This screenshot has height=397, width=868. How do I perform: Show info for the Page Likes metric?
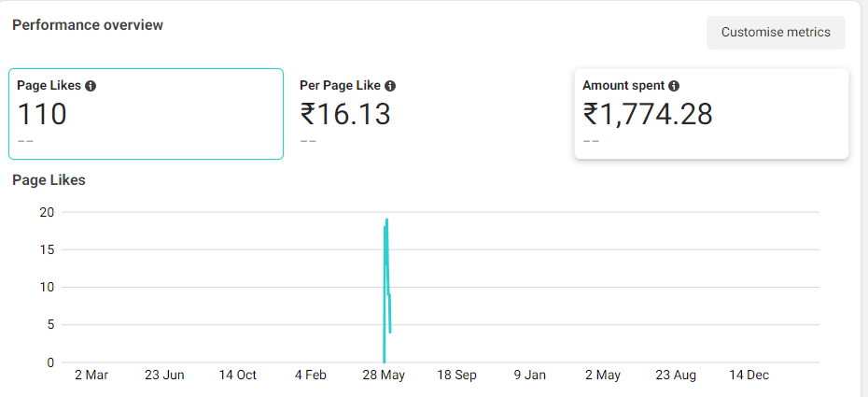click(91, 85)
